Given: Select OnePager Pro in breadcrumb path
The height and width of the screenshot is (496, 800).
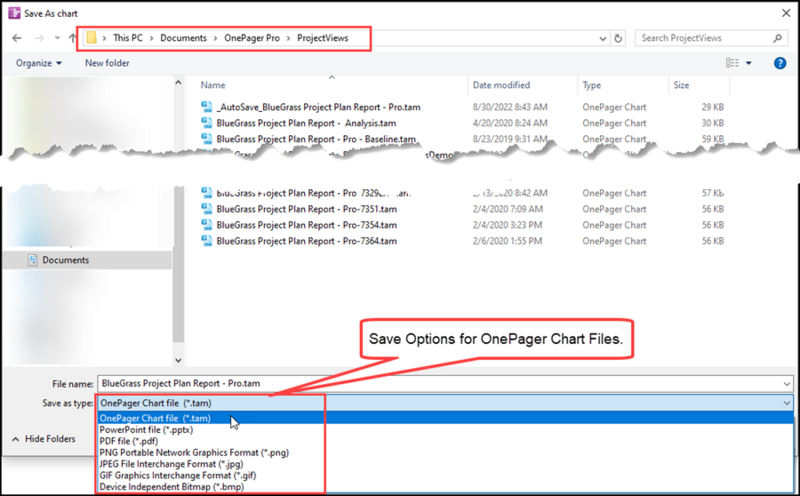Looking at the screenshot, I should pos(252,38).
